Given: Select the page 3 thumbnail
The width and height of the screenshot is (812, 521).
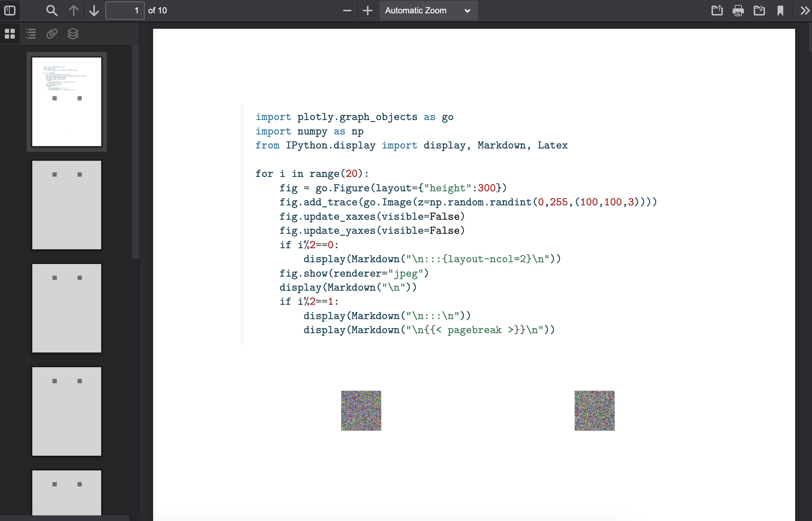Looking at the screenshot, I should 67,308.
